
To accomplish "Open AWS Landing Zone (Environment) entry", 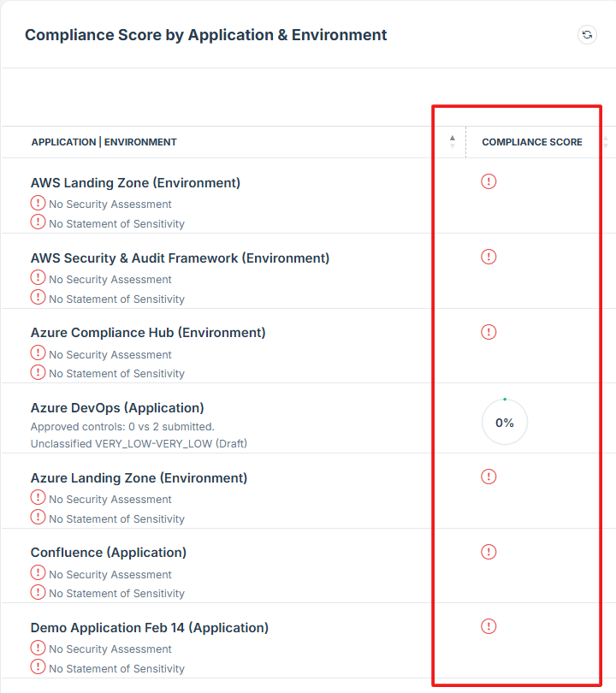I will 135,183.
